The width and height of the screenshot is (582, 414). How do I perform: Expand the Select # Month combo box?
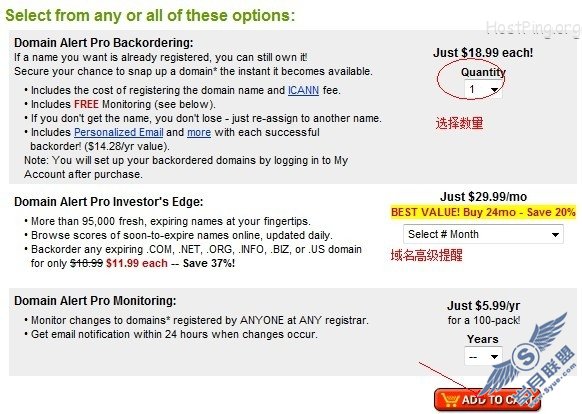point(483,234)
